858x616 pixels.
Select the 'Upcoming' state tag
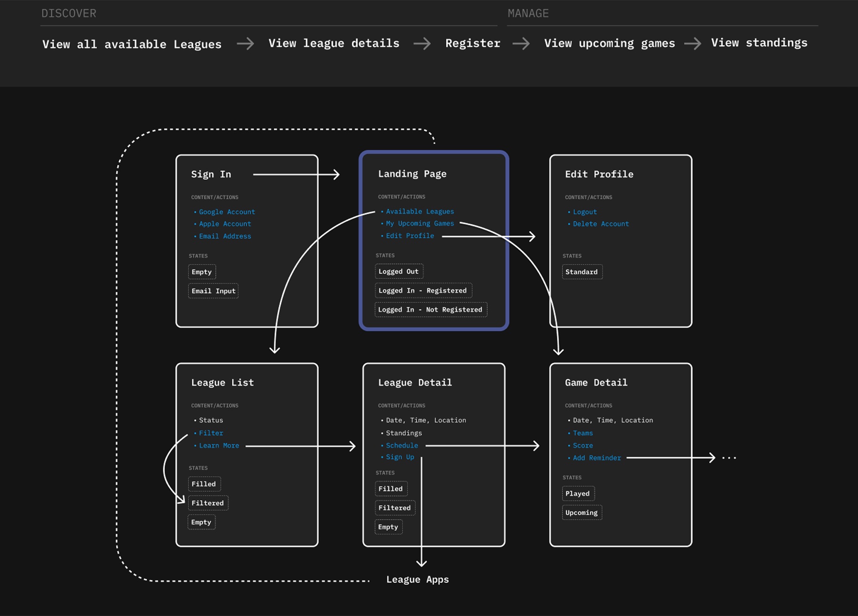coord(582,513)
